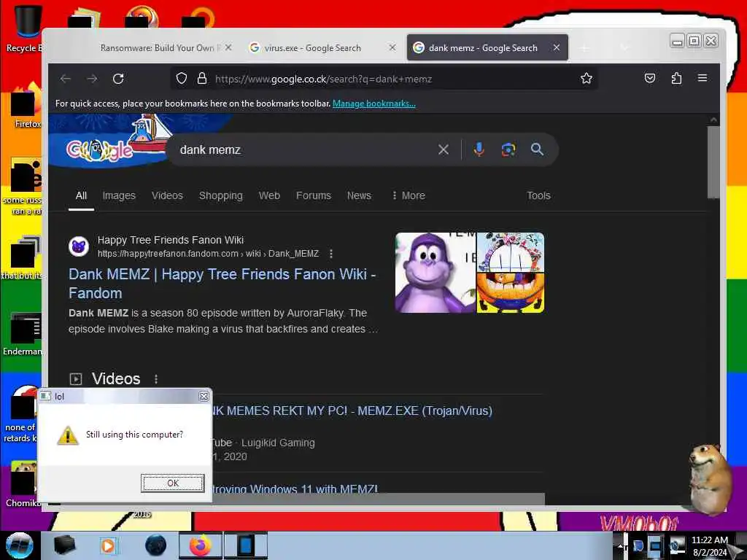The width and height of the screenshot is (747, 560).
Task: Select the All search filter
Action: (82, 195)
